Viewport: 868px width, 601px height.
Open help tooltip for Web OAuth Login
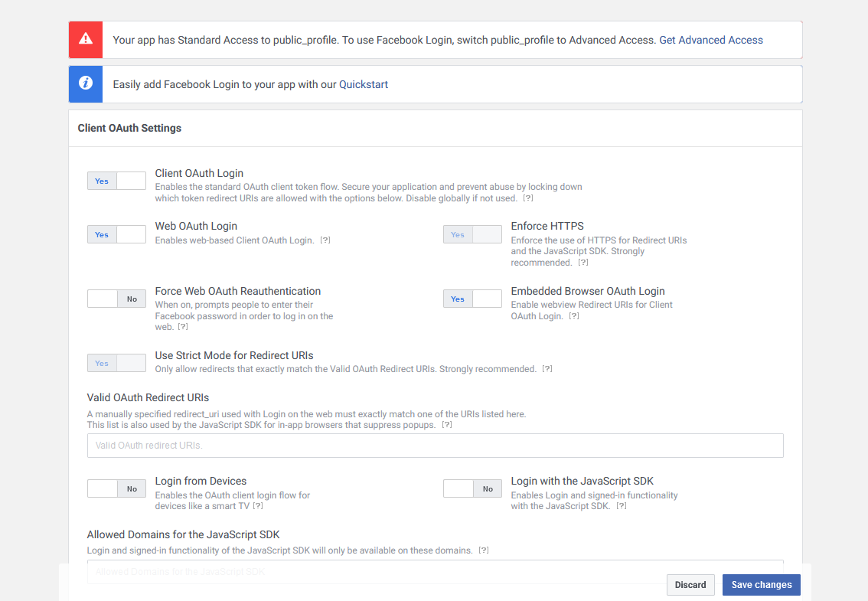click(x=325, y=240)
